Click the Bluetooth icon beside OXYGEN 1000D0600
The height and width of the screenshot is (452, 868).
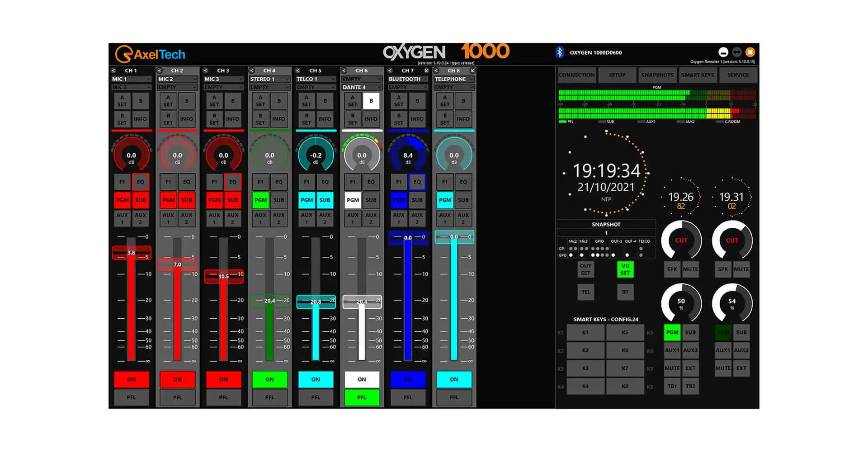(560, 52)
